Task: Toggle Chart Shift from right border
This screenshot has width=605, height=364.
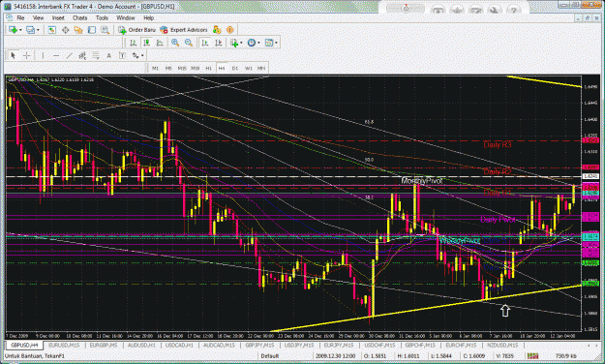Action: coord(218,43)
